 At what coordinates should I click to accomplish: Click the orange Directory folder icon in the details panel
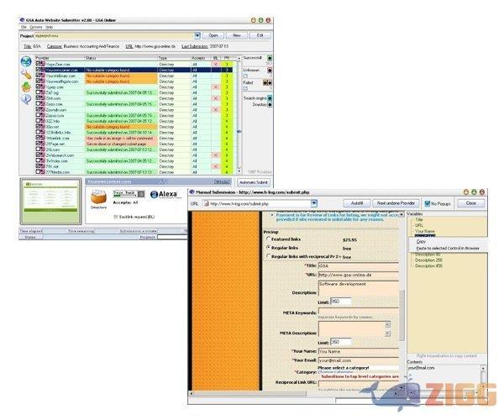98,197
